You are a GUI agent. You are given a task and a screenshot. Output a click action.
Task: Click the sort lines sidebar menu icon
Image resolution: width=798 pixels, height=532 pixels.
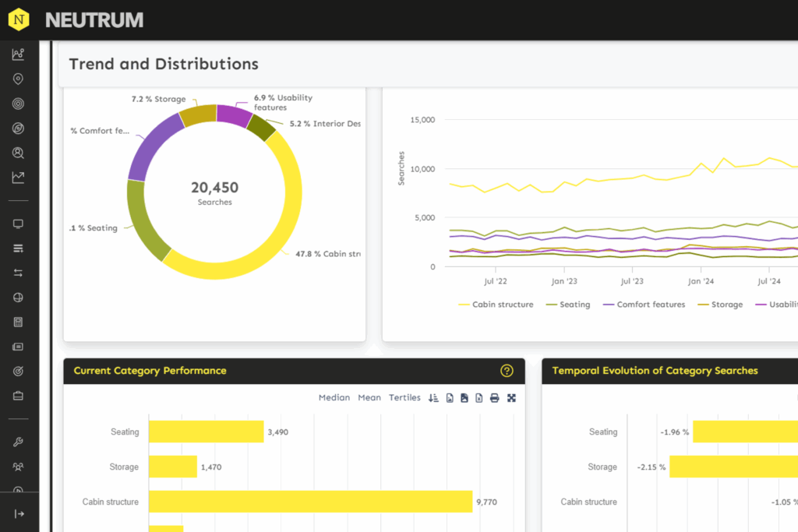click(x=18, y=248)
